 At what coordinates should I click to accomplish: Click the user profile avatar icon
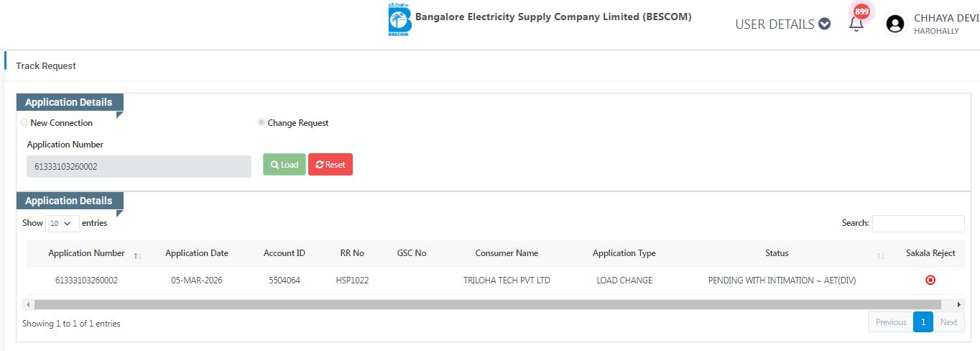(895, 24)
